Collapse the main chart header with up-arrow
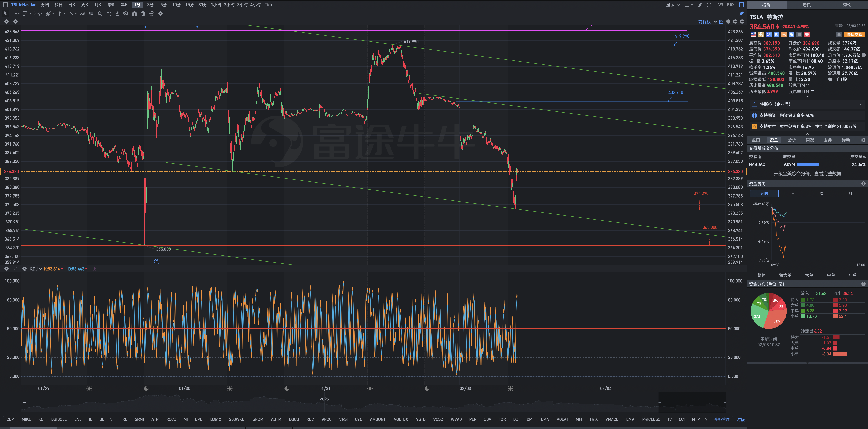 (x=15, y=22)
